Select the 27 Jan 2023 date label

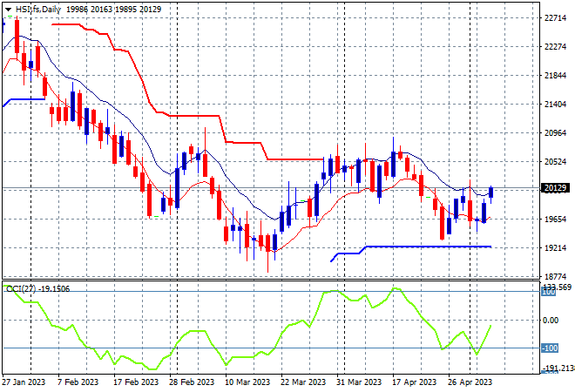tap(24, 382)
